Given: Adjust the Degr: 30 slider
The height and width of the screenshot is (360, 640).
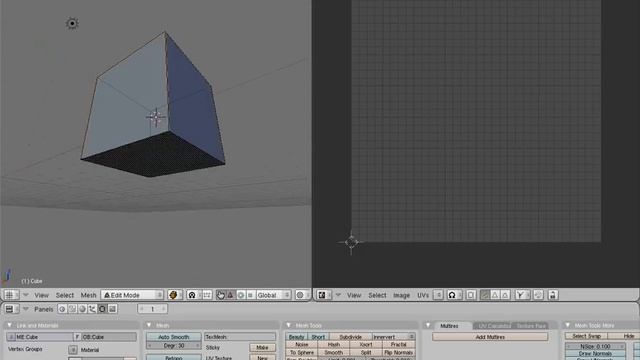Looking at the screenshot, I should [x=174, y=345].
